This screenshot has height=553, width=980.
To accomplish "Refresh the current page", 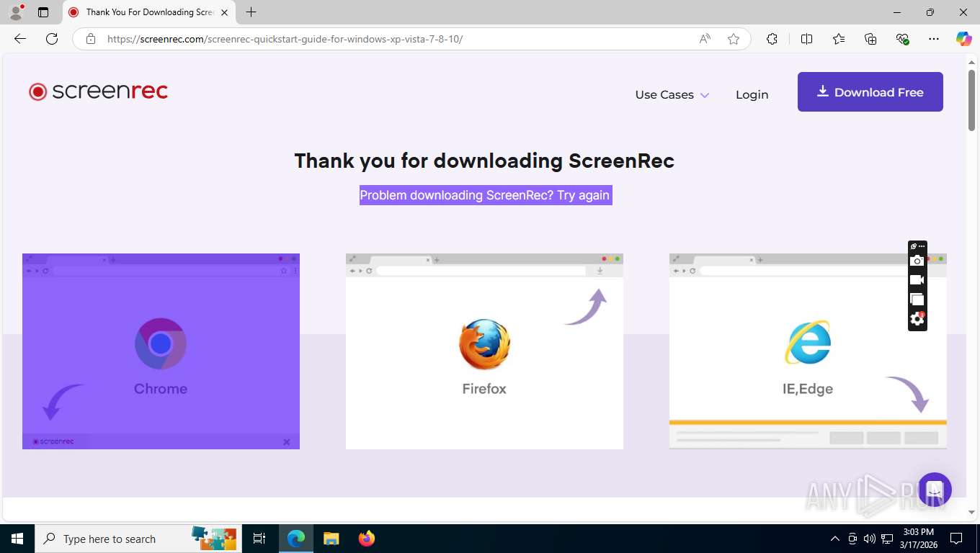I will point(52,39).
